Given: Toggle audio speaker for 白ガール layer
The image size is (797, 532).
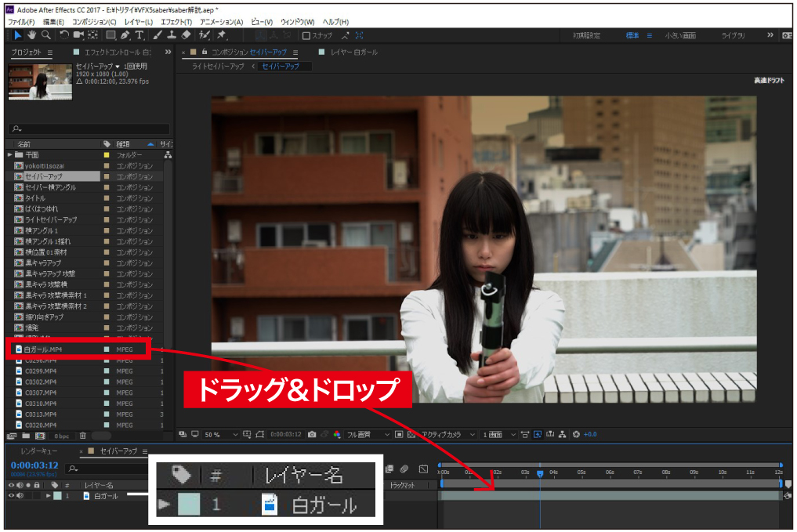Looking at the screenshot, I should pos(20,496).
